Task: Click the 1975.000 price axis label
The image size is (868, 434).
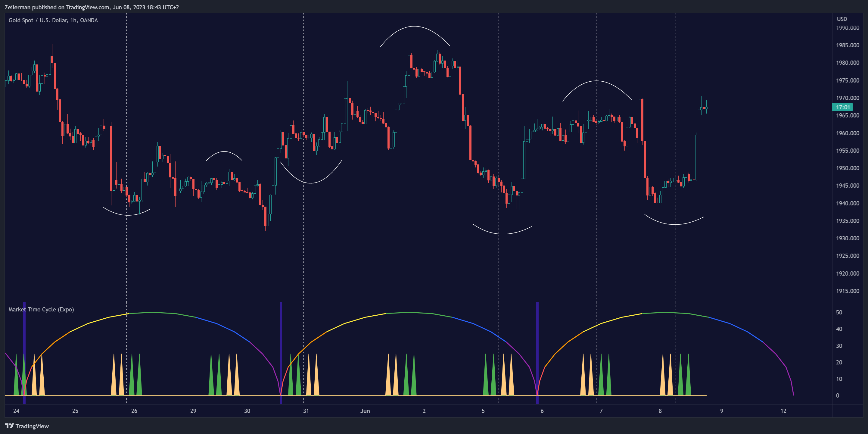Action: [848, 80]
